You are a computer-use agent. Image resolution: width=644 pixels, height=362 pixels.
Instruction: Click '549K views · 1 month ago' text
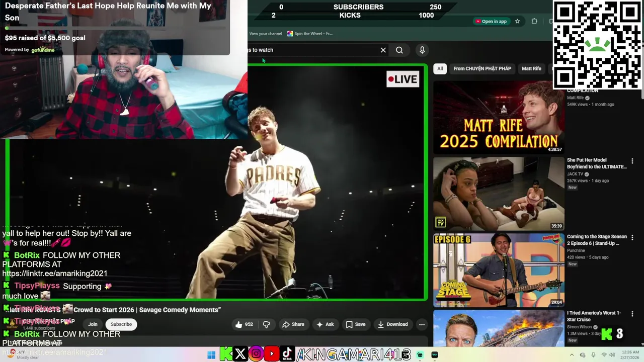pos(591,105)
